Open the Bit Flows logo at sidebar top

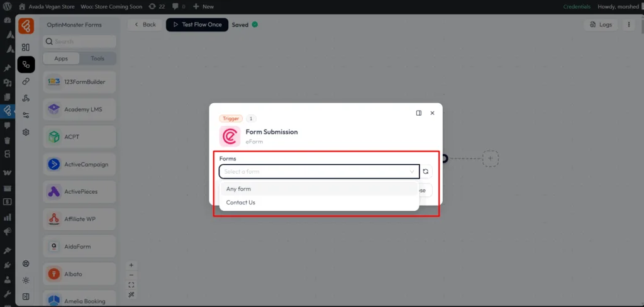(x=26, y=26)
